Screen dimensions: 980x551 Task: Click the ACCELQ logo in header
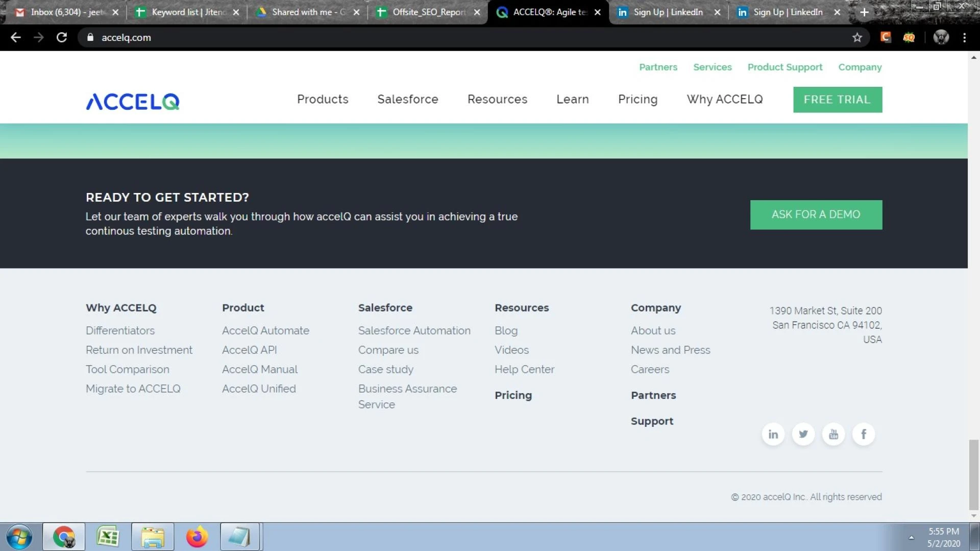coord(133,101)
